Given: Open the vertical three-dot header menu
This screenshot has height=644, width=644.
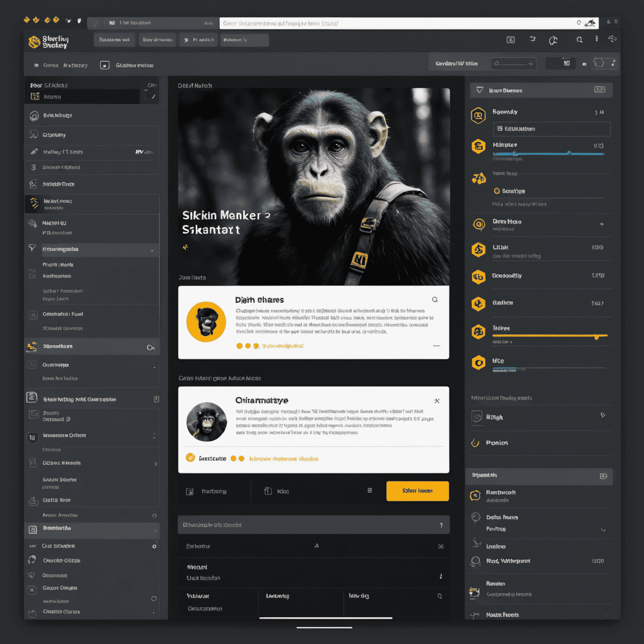Looking at the screenshot, I should pyautogui.click(x=597, y=39).
